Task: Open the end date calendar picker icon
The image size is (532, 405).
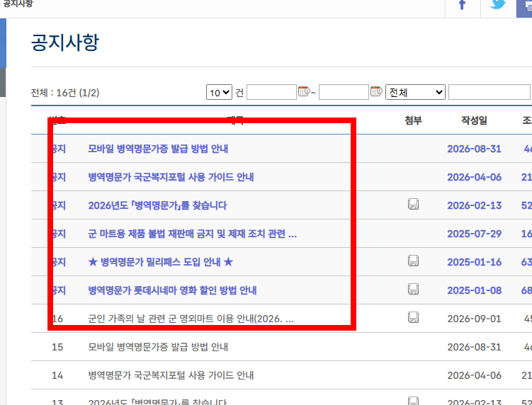Action: point(376,91)
